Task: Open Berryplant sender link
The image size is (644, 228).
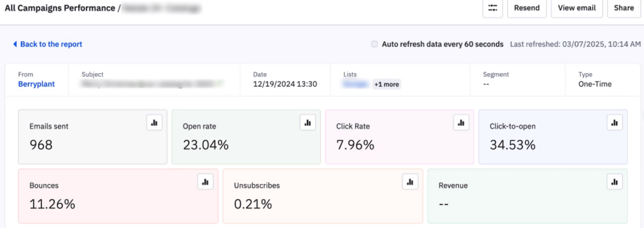Action: click(37, 84)
